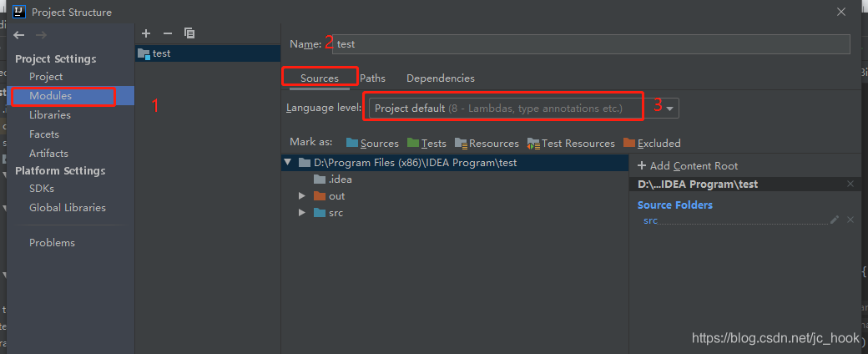Expand the out folder
The width and height of the screenshot is (868, 354).
click(301, 196)
